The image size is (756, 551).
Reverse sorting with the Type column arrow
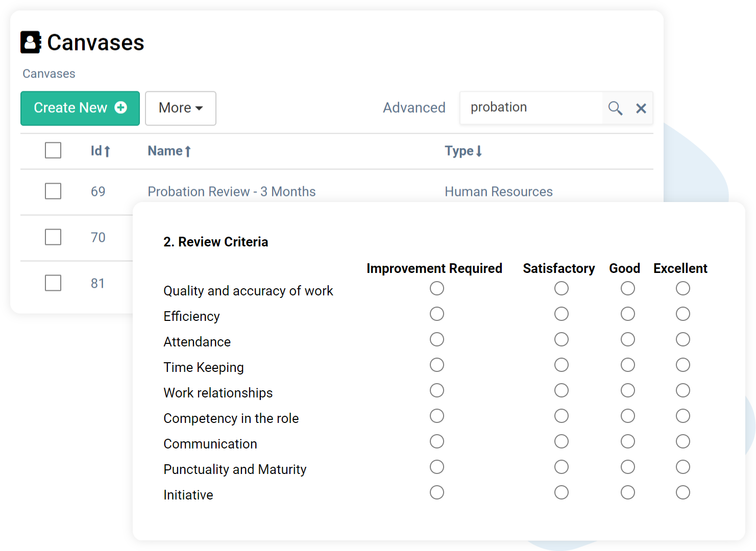click(478, 151)
